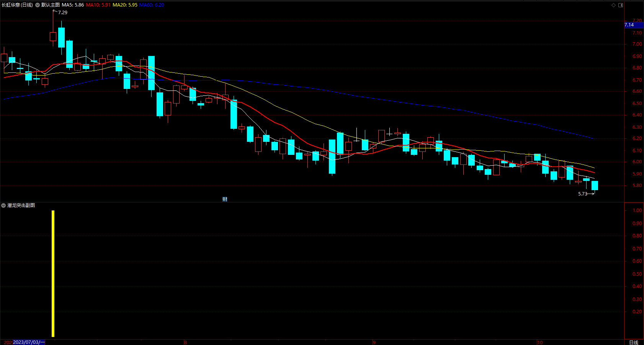Click the 财 marker on the chart
Screen dimensions: 644x345
click(x=225, y=199)
